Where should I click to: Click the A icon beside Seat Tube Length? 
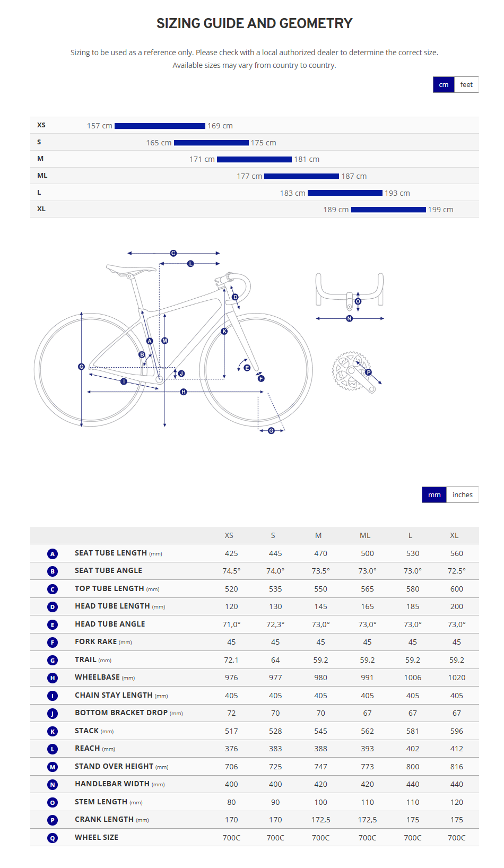(53, 554)
